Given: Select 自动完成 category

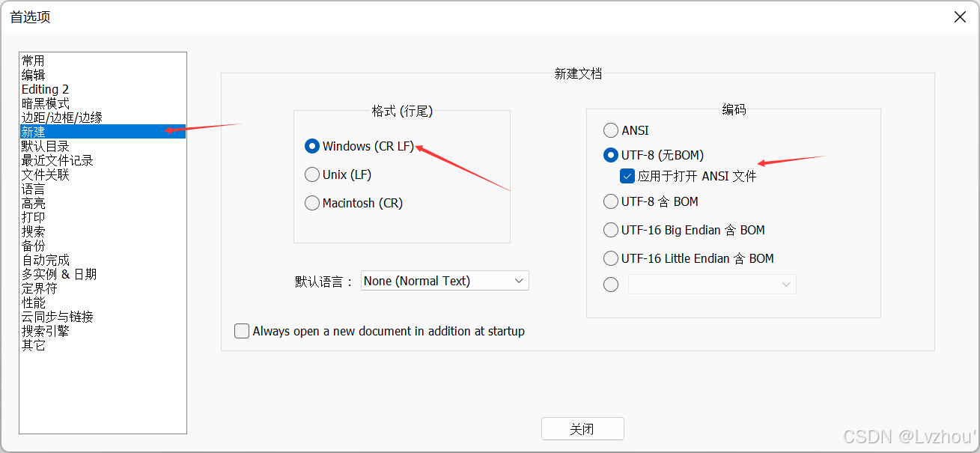Looking at the screenshot, I should (103, 260).
